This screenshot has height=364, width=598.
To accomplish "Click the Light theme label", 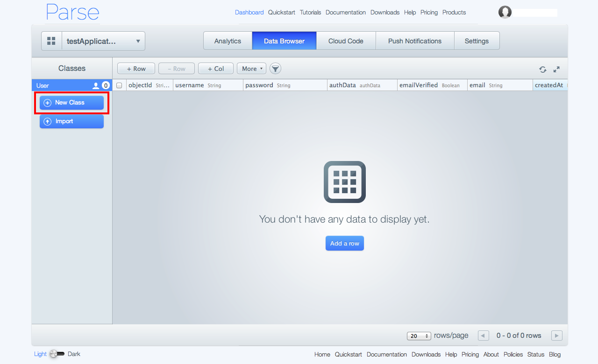I will [x=40, y=354].
